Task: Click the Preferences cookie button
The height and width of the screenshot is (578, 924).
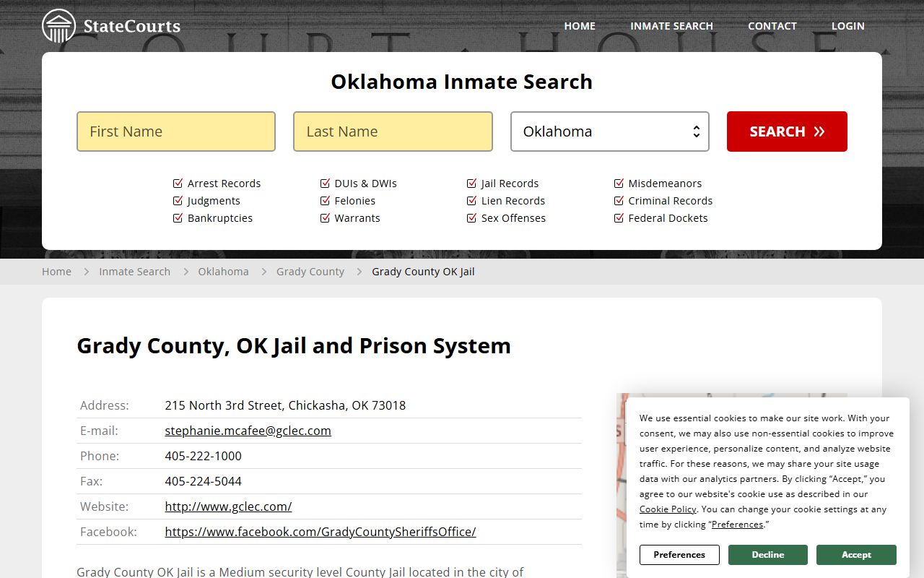Action: [x=679, y=555]
